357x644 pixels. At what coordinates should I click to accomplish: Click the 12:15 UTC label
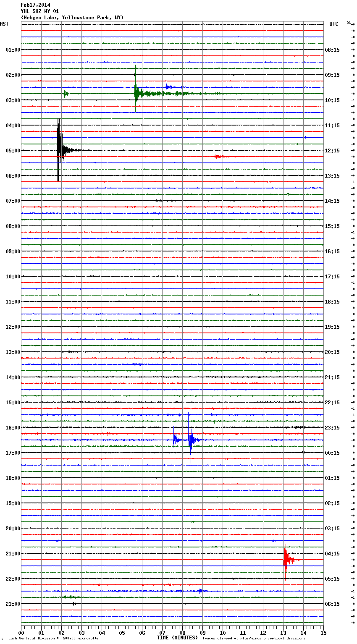pos(332,151)
